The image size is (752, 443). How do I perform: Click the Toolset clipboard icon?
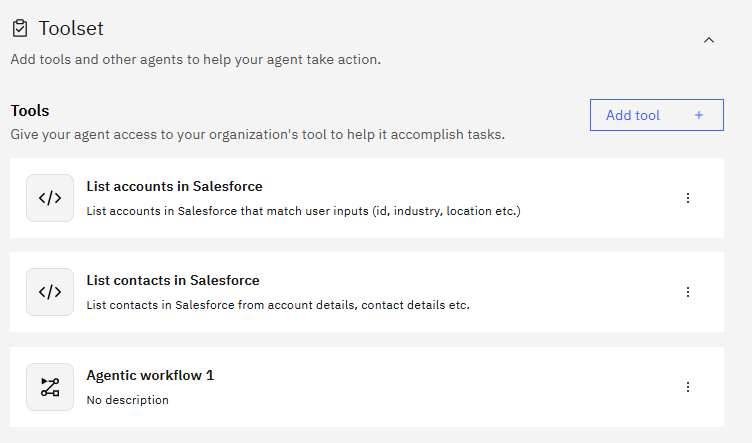click(20, 29)
